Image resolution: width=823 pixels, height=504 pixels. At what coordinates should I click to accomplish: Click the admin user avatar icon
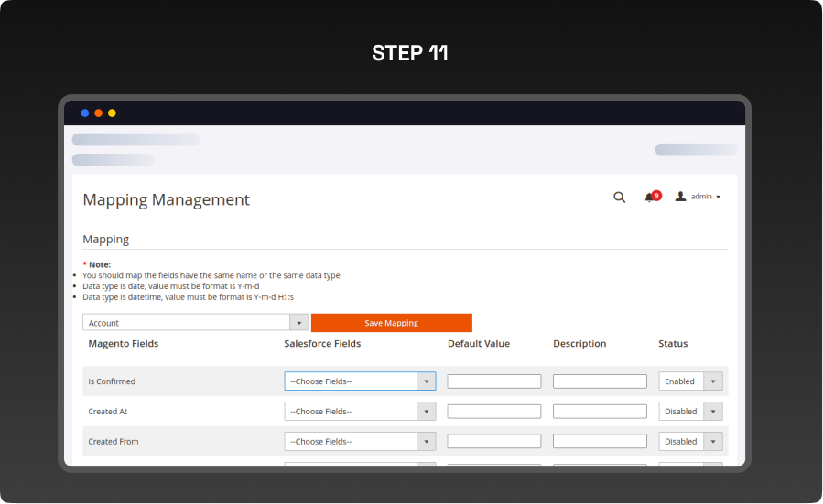coord(680,197)
